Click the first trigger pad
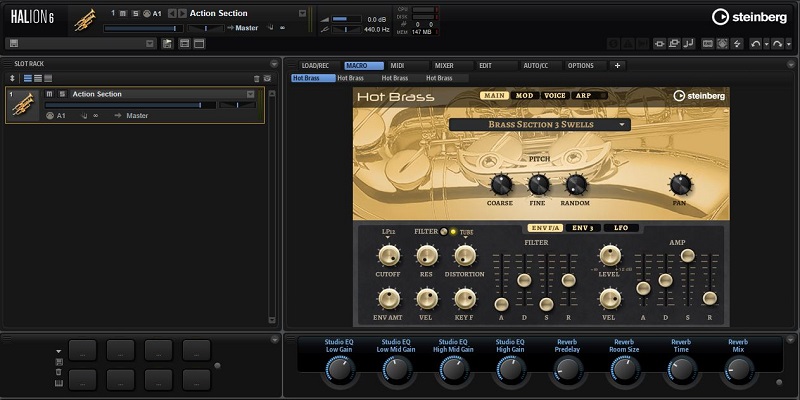Viewport: 800px width, 400px height. [x=84, y=350]
